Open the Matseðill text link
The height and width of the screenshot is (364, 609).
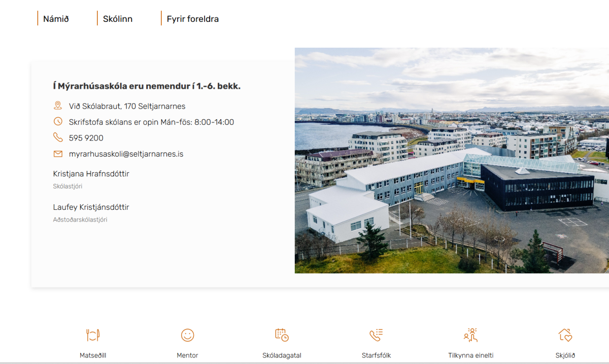(93, 355)
